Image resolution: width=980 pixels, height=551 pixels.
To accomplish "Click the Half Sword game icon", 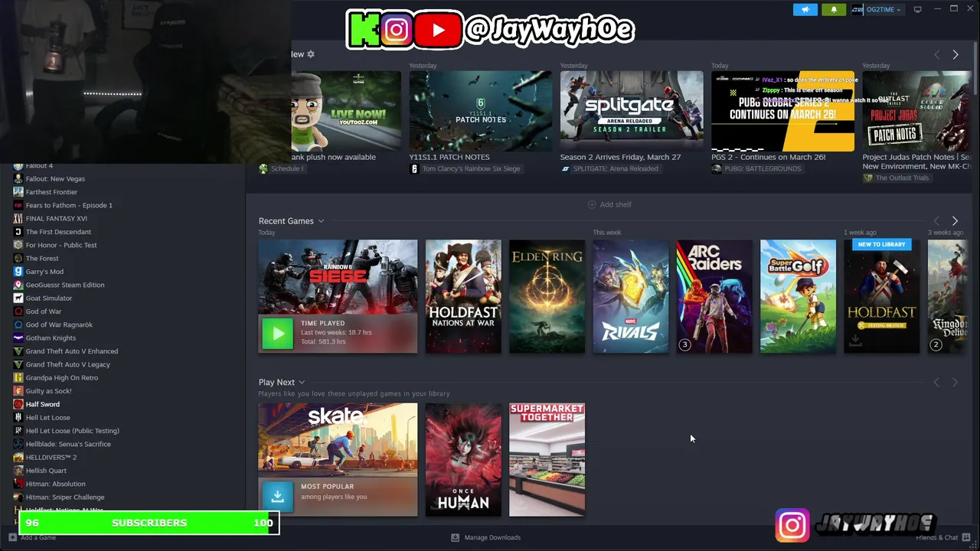I will click(x=18, y=404).
